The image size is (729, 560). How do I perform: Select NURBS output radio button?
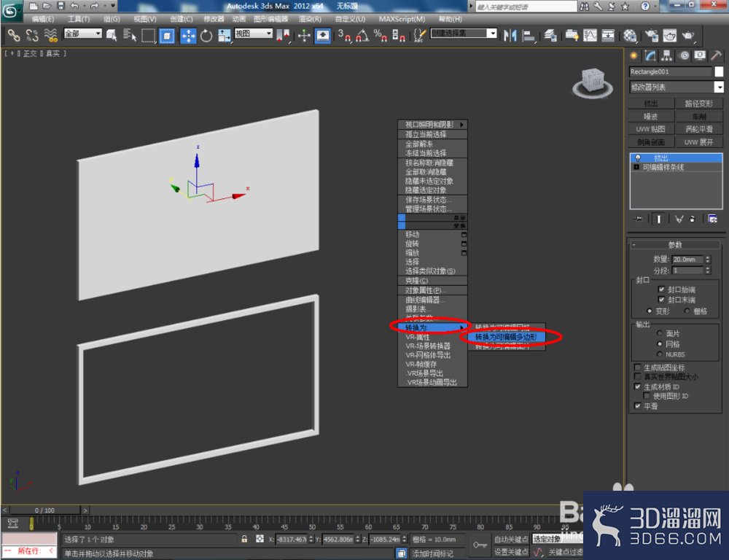(659, 354)
